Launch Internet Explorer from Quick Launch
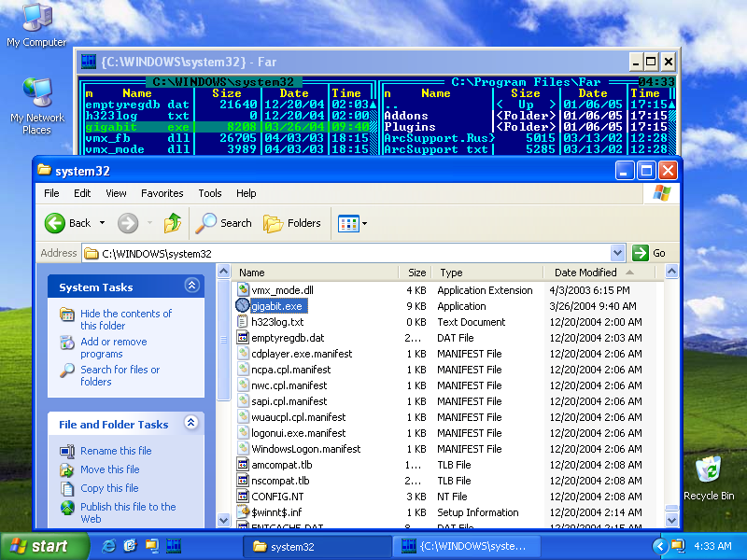Screen dimensions: 747x560 108,546
